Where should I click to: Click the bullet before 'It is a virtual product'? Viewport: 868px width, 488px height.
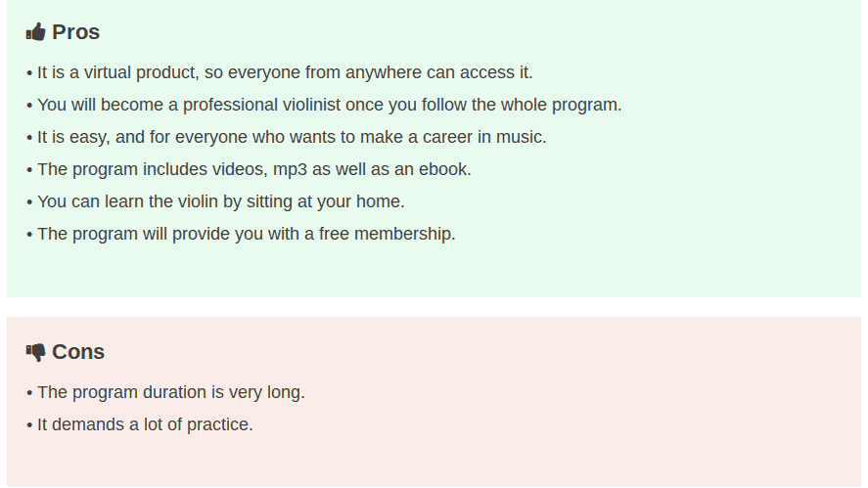[30, 73]
